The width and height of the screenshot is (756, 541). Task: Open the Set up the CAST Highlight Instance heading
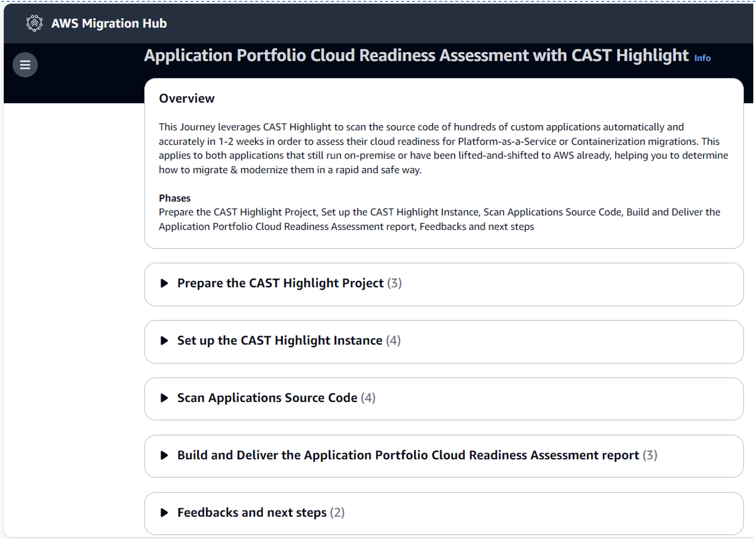[x=280, y=340]
